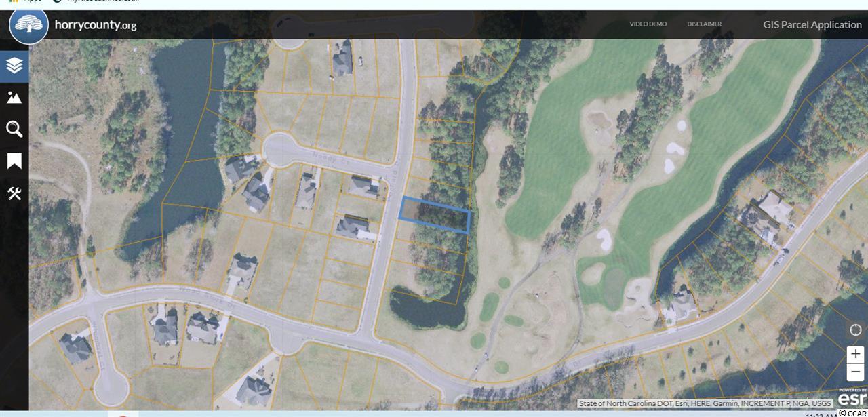Click the Esri logo

852,399
